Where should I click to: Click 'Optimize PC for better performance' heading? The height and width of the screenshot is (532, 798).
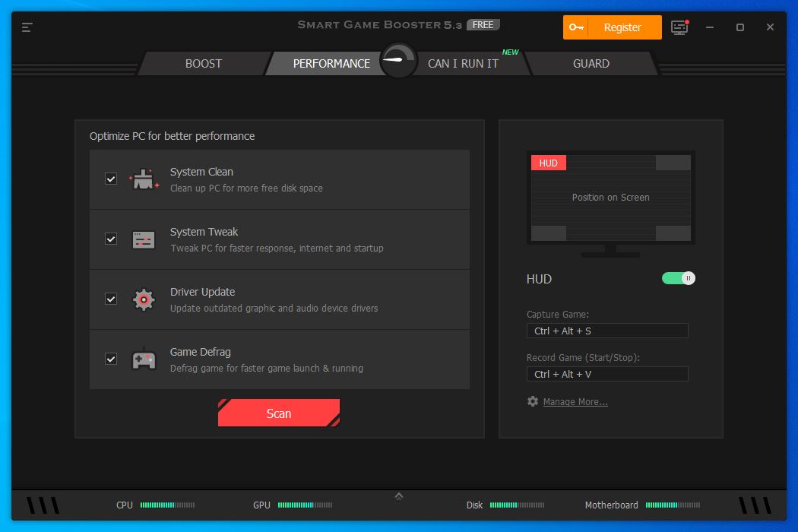pyautogui.click(x=172, y=137)
